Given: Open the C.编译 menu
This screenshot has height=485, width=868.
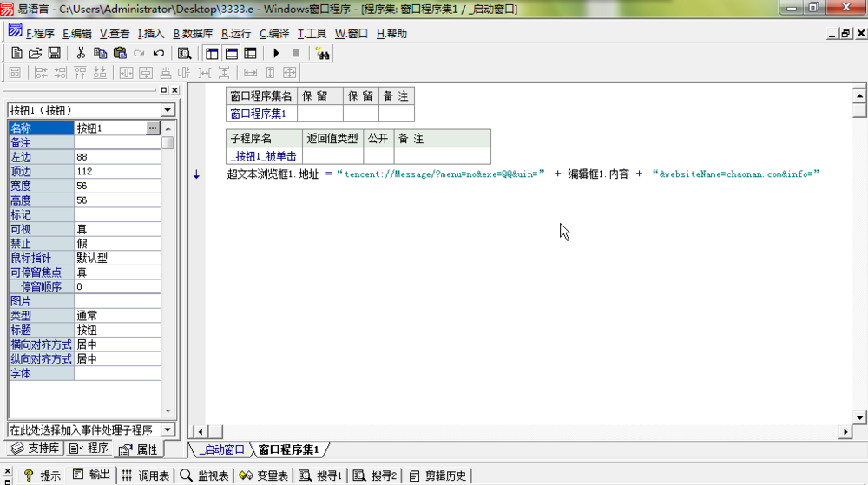Looking at the screenshot, I should [274, 34].
